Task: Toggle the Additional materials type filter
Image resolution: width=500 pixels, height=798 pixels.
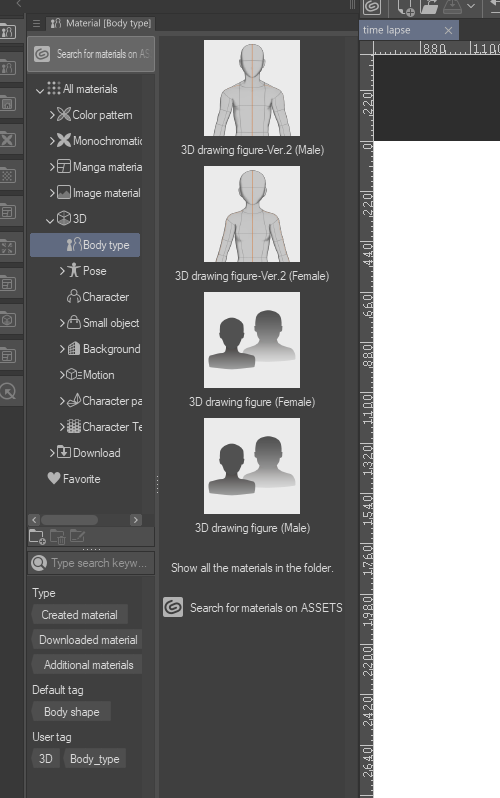Action: coord(88,665)
